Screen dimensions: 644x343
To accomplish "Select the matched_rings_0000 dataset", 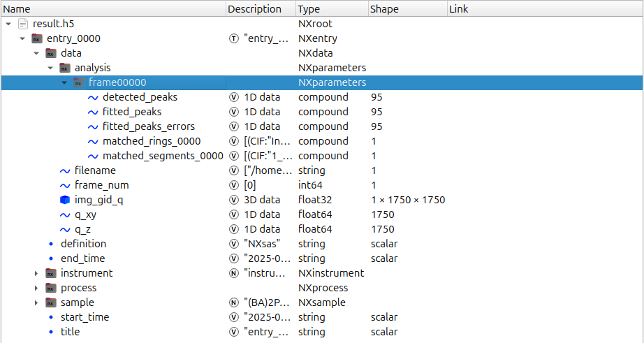I will pyautogui.click(x=152, y=141).
